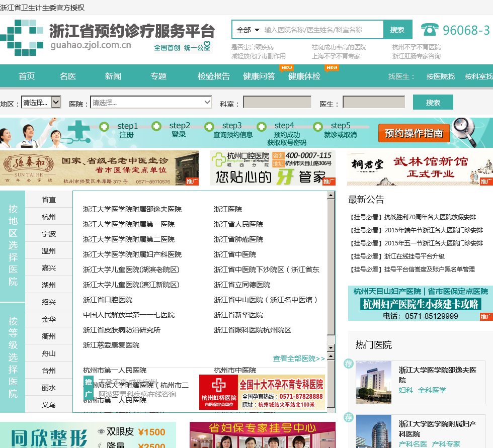
Task: Open the 地区 region select dropdown
Action: click(41, 102)
